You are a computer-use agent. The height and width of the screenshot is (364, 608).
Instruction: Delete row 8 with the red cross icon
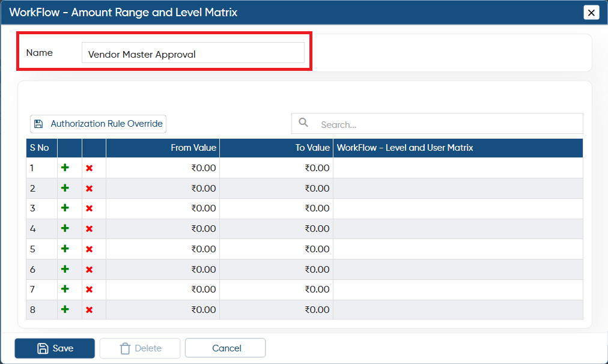89,310
